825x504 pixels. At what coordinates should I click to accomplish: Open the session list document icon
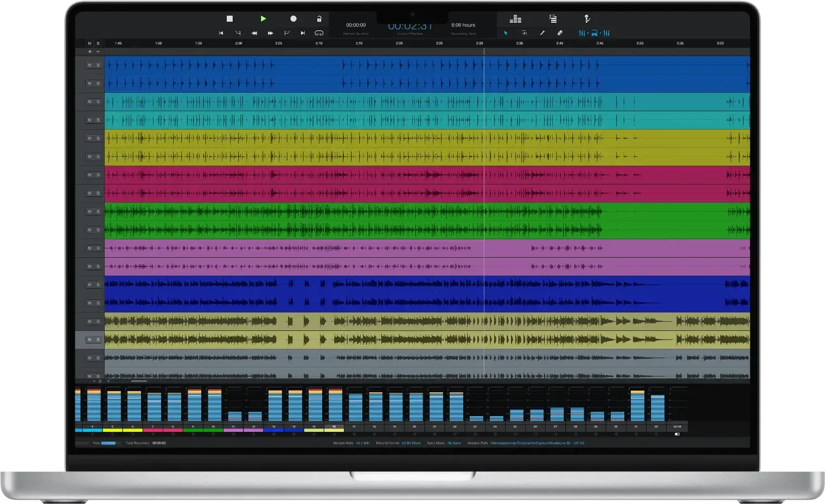(x=553, y=19)
